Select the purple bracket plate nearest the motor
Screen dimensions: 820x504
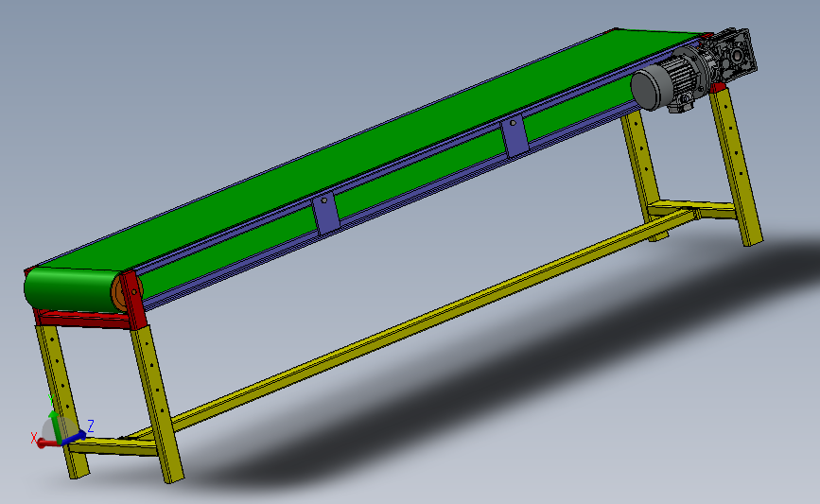(x=515, y=137)
